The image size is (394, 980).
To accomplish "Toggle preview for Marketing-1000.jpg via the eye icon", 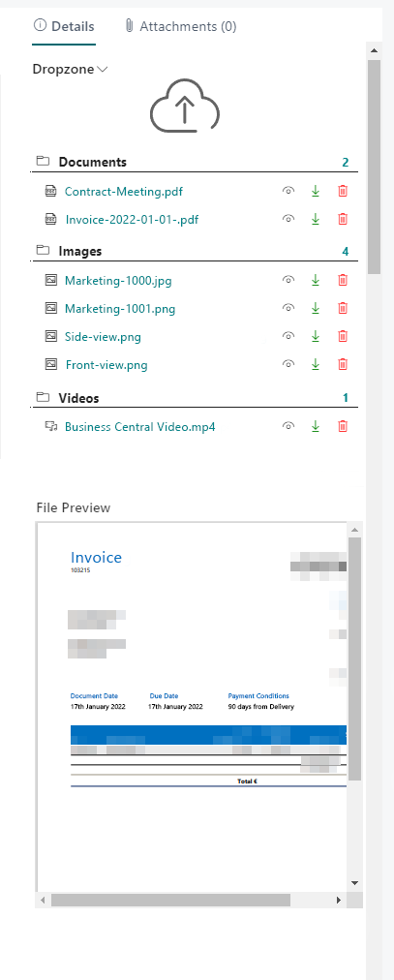I will [x=288, y=280].
